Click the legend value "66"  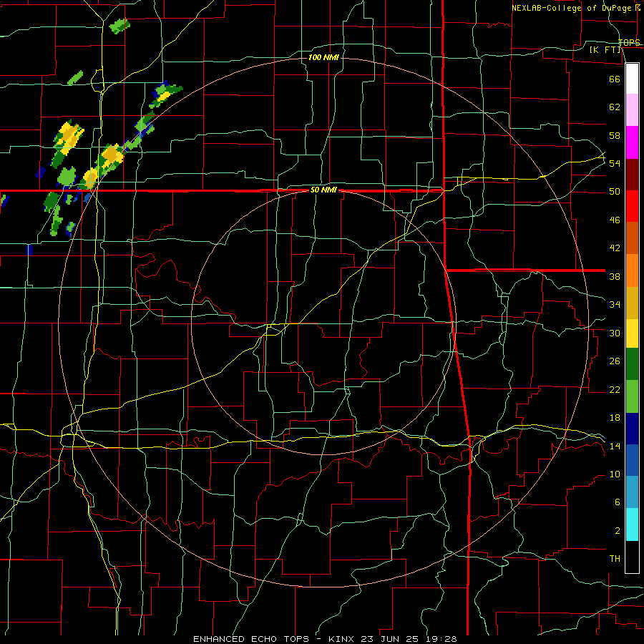pyautogui.click(x=615, y=79)
